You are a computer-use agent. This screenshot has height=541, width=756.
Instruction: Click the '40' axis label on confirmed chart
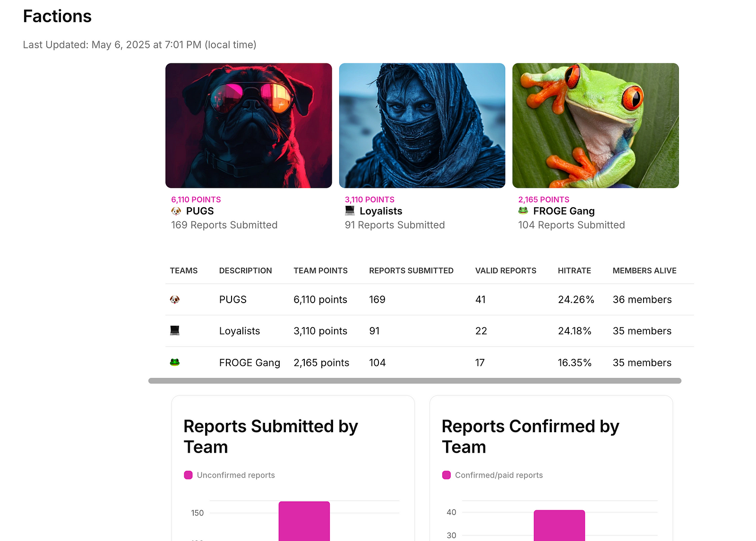point(452,512)
